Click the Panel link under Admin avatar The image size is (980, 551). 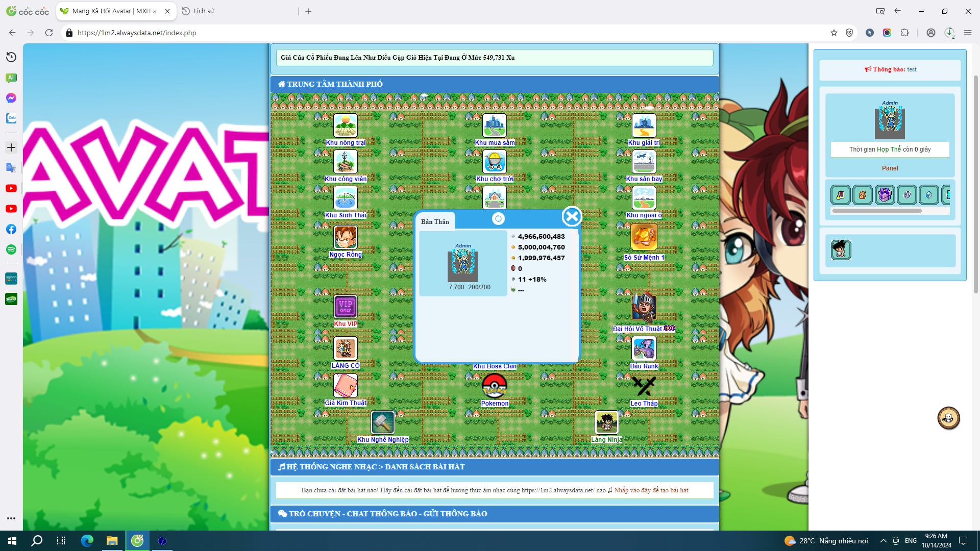[890, 168]
